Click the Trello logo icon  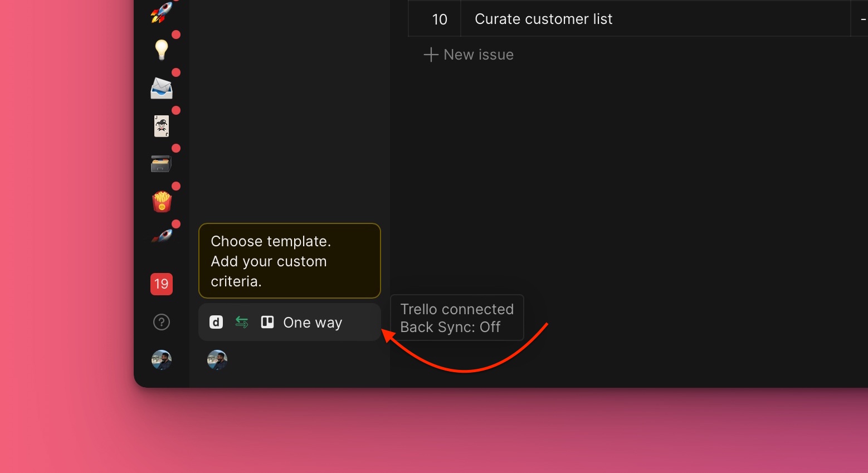[267, 322]
